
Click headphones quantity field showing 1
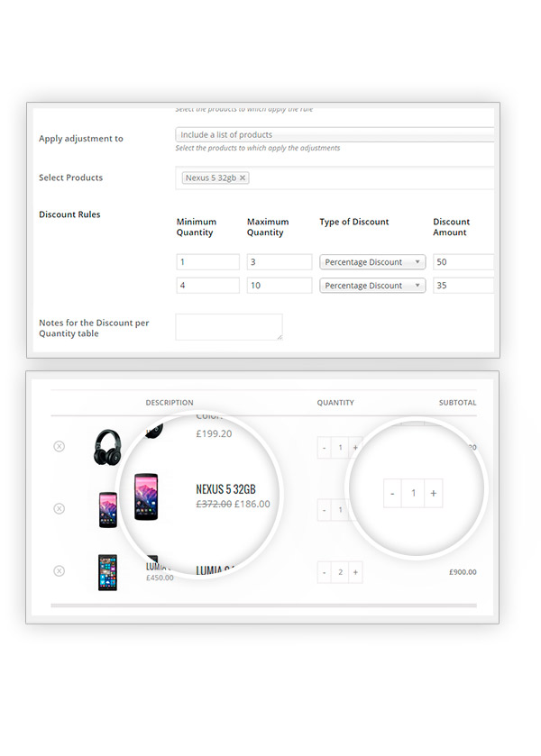tap(340, 448)
